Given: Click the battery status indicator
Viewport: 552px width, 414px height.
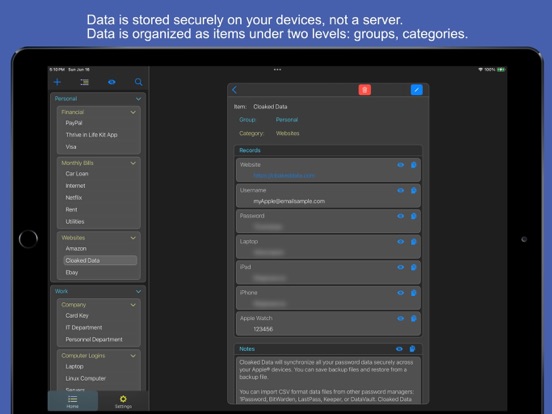Looking at the screenshot, I should click(501, 70).
